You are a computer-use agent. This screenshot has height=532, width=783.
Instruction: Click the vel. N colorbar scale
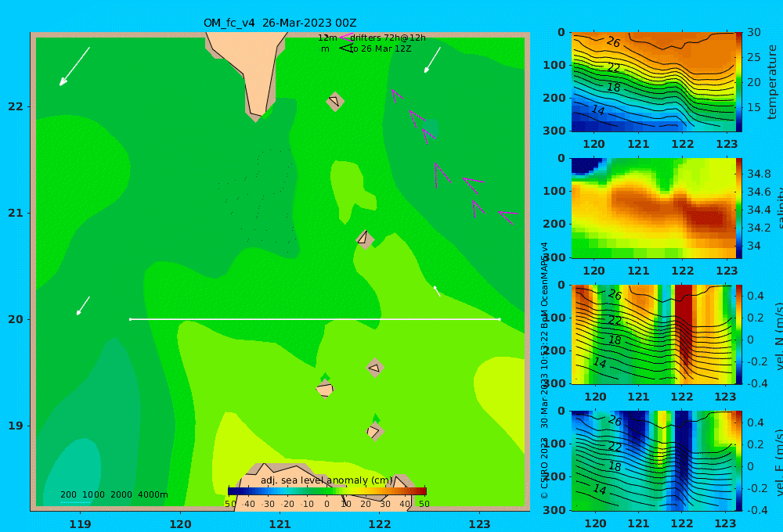click(x=738, y=334)
